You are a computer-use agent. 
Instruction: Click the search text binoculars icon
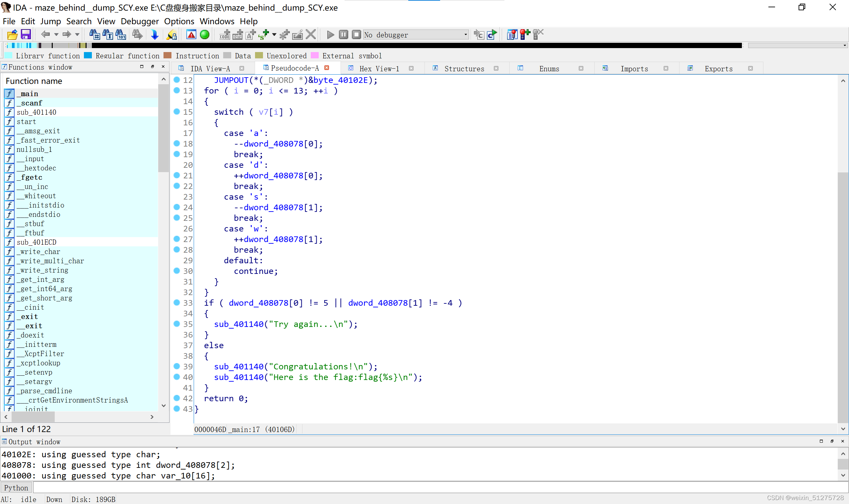108,34
